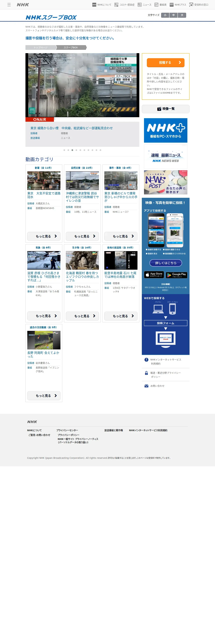Select the sixth carousel dot

pos(84,150)
